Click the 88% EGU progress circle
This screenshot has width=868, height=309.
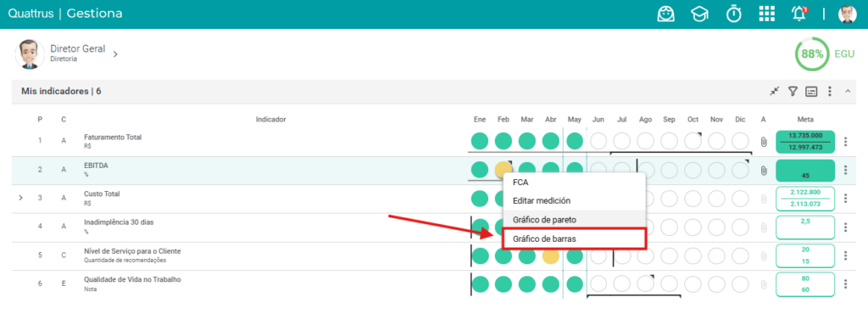(x=811, y=53)
